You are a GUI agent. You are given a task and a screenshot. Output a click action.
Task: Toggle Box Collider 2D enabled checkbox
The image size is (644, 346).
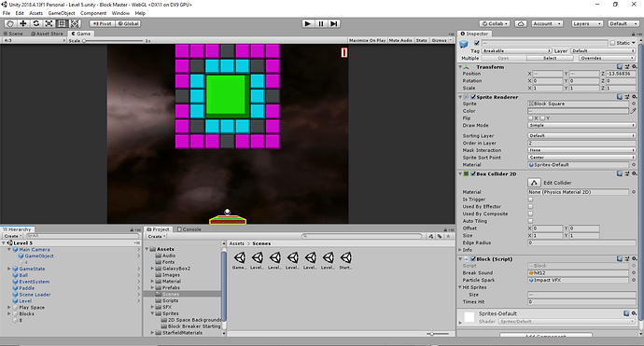point(473,173)
